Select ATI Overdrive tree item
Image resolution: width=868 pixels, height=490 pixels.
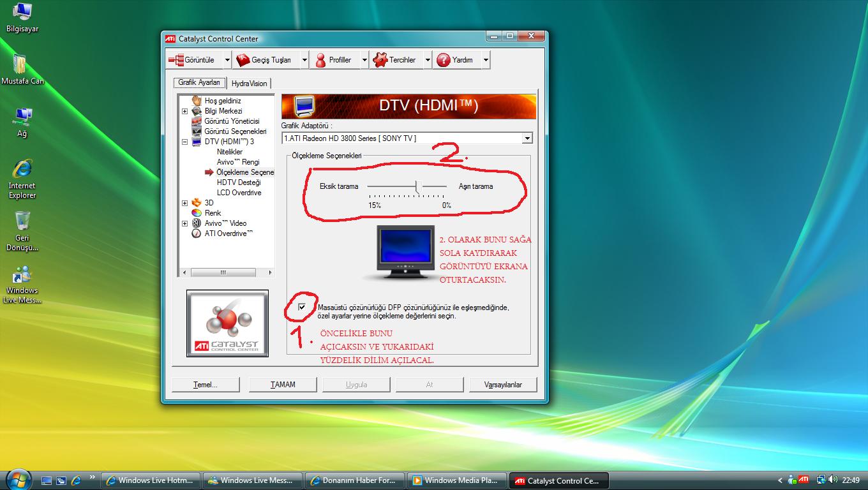228,234
